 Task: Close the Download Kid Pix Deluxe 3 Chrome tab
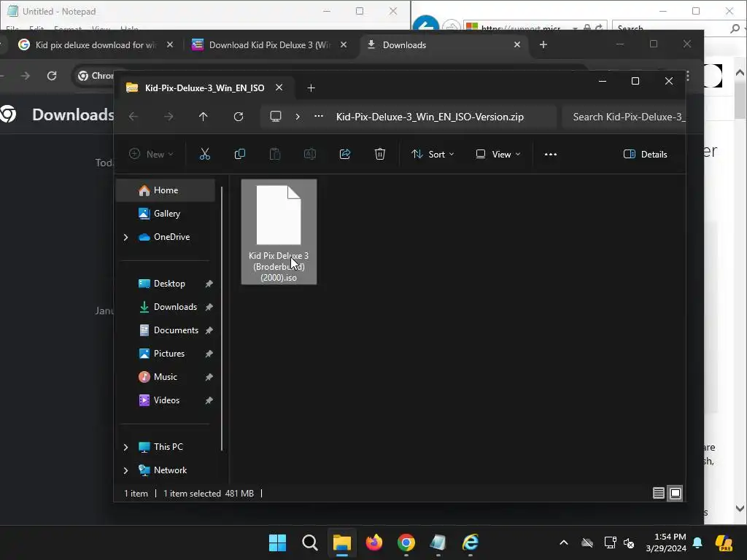[x=344, y=44]
